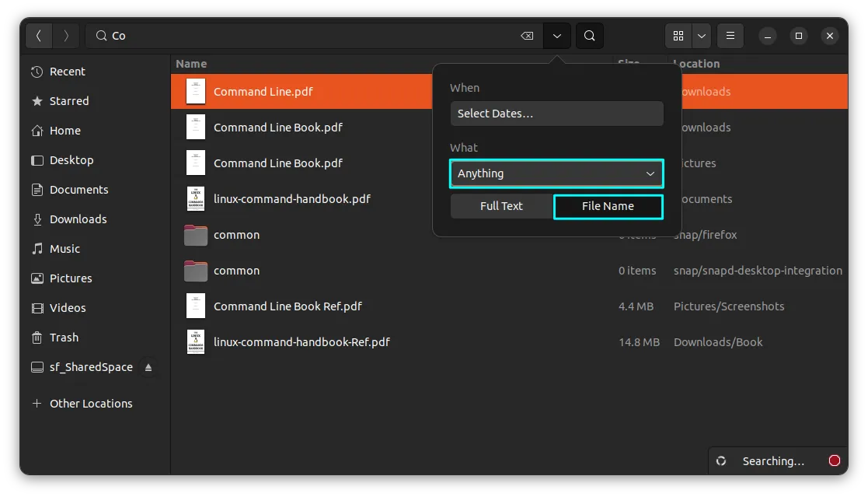The image size is (868, 497).
Task: Open Downloads in the sidebar
Action: point(78,219)
